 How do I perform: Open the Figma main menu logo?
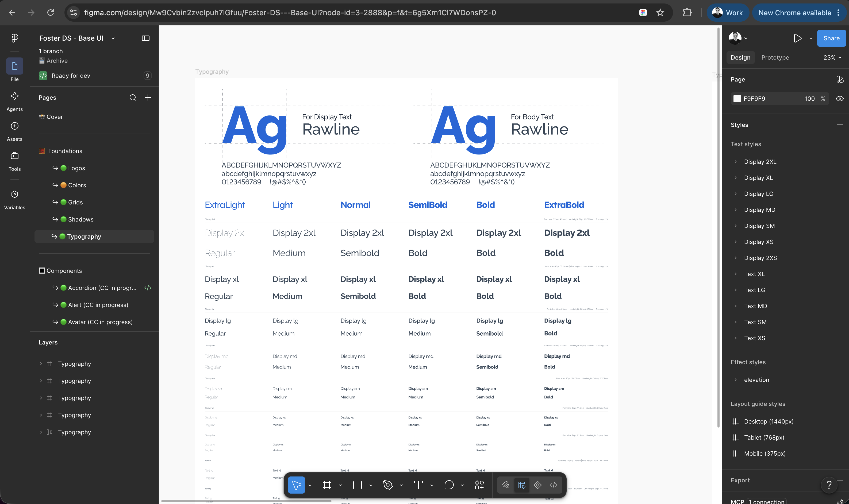(15, 38)
